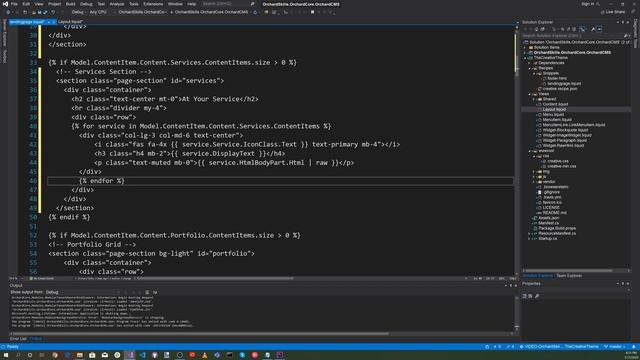Select landingpage.liquid in Snippets folder
The width and height of the screenshot is (640, 360).
[564, 84]
